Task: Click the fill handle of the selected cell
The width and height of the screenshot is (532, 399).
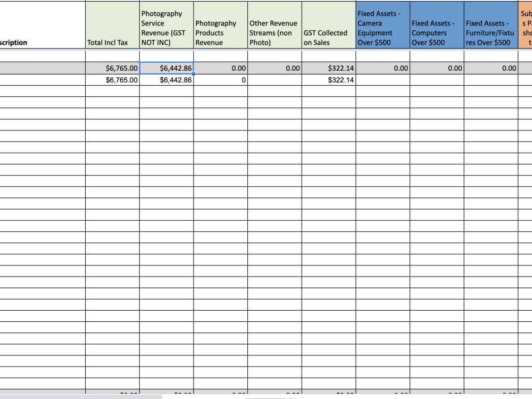Action: [194, 73]
